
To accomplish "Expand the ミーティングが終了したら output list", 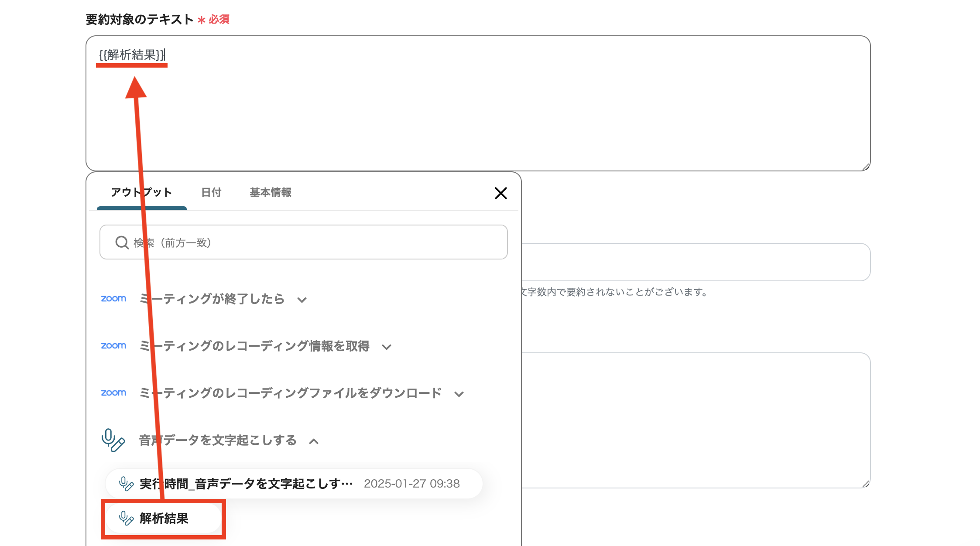I will pos(303,300).
